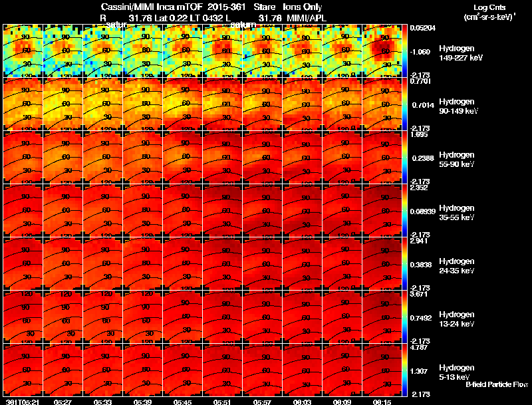Click the 'Ions Only' header text
The height and width of the screenshot is (405, 532).
coord(303,7)
